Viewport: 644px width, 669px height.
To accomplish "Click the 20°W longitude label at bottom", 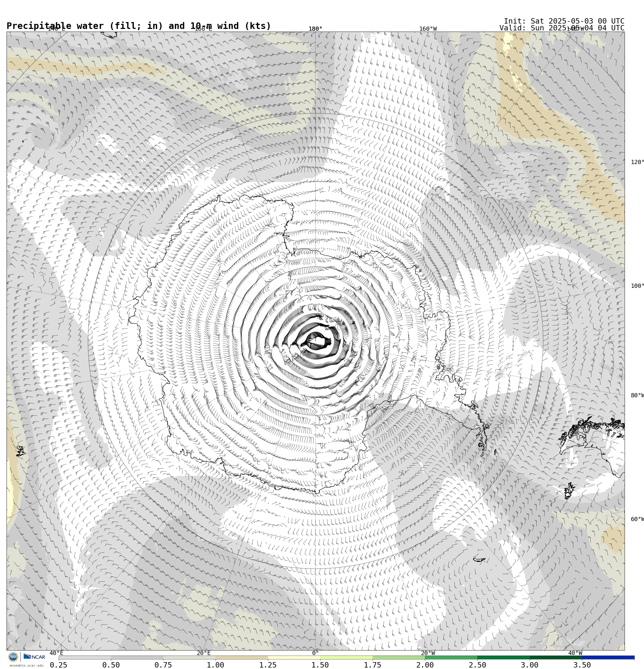I will (428, 653).
